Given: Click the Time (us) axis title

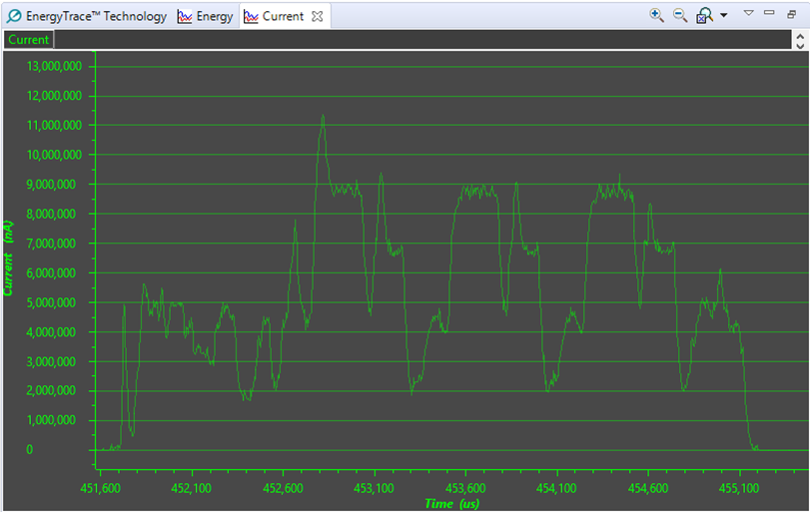Looking at the screenshot, I should click(451, 503).
